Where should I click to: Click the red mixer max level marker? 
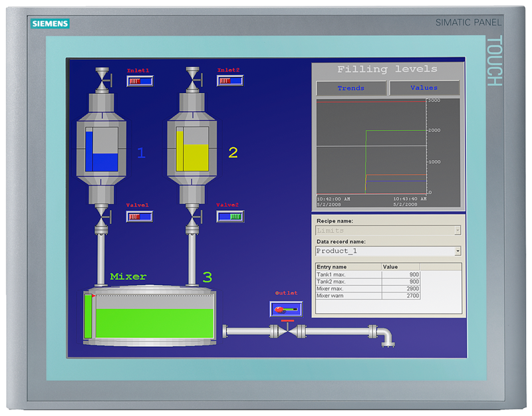94,296
